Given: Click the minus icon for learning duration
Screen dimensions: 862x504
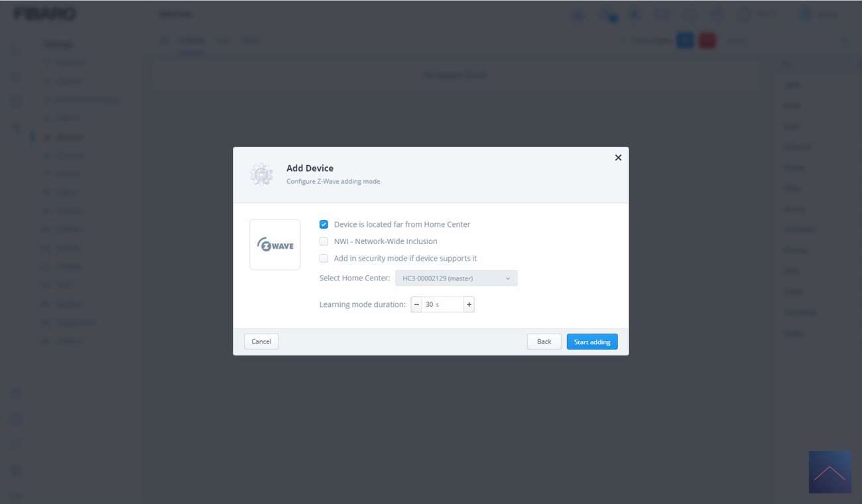Looking at the screenshot, I should [x=416, y=304].
